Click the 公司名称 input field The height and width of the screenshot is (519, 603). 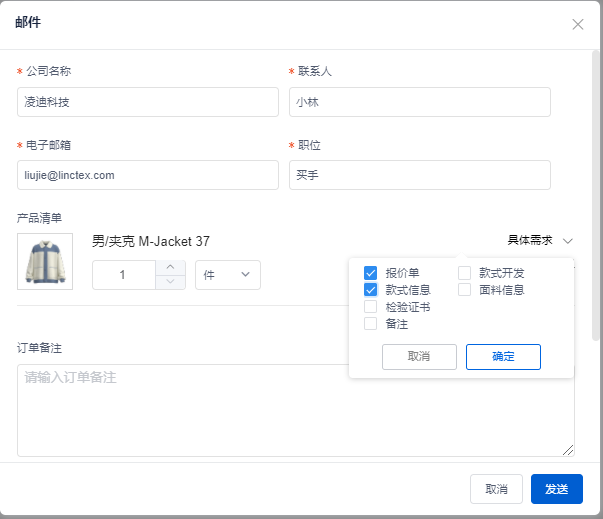click(x=148, y=102)
